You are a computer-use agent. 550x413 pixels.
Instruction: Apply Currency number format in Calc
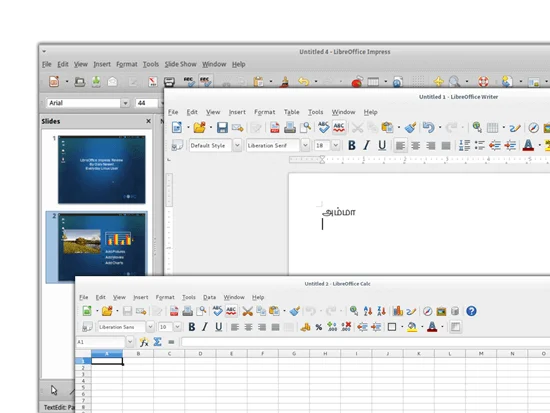tap(306, 327)
